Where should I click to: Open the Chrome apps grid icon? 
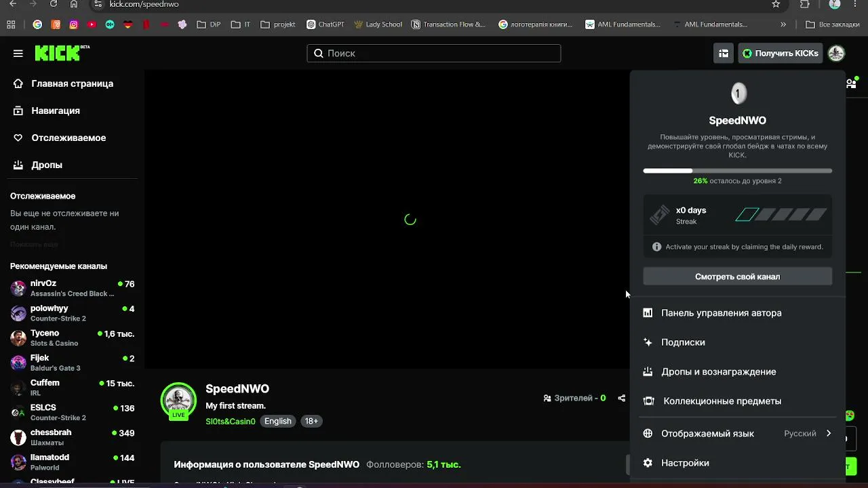tap(11, 24)
